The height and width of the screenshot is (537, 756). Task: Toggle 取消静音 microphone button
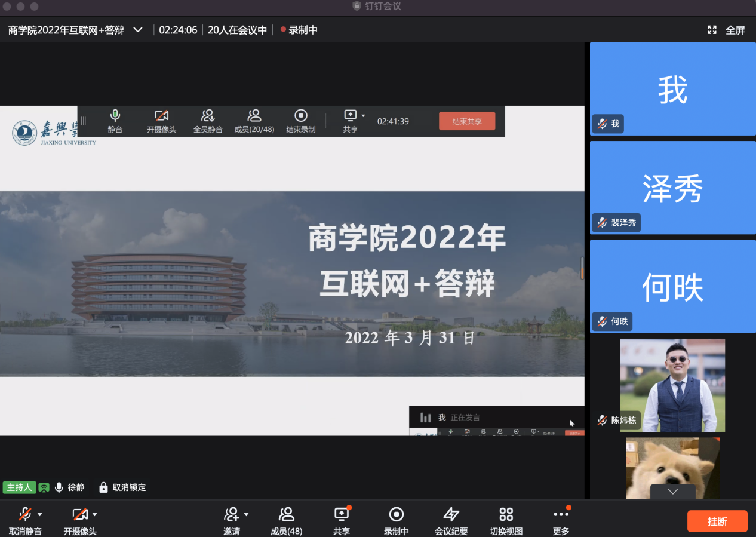click(x=25, y=514)
